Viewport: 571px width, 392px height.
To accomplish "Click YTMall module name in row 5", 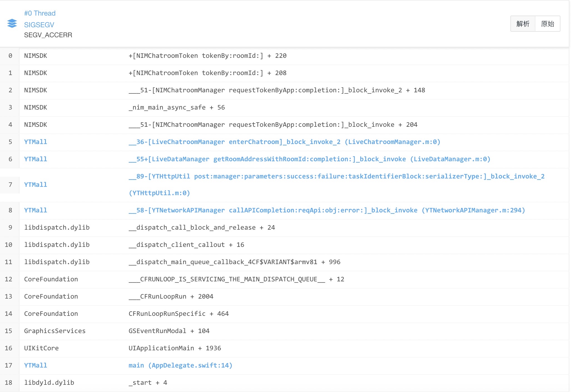I will (36, 142).
